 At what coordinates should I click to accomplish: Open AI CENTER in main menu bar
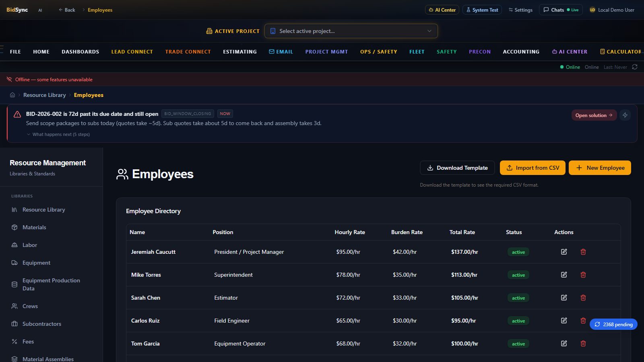click(570, 51)
